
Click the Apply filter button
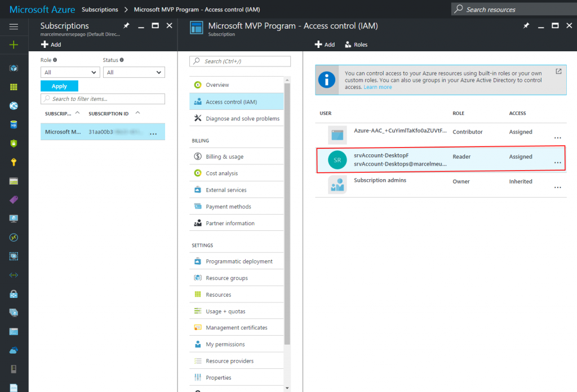59,86
